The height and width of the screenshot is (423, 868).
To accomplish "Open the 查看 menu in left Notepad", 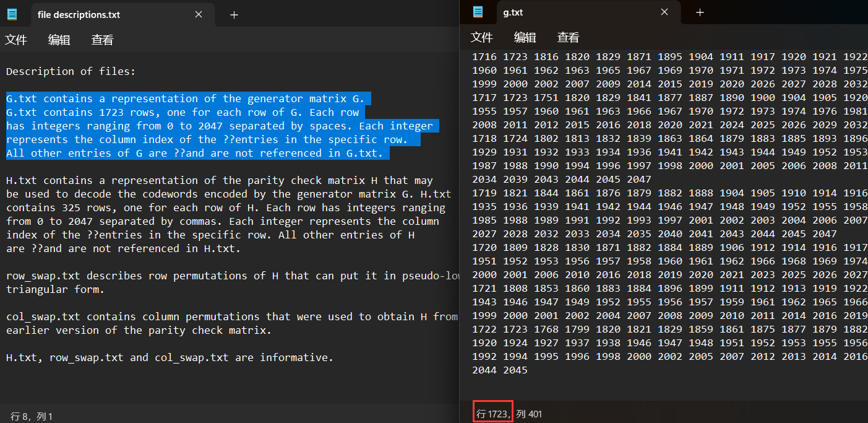I will (103, 40).
